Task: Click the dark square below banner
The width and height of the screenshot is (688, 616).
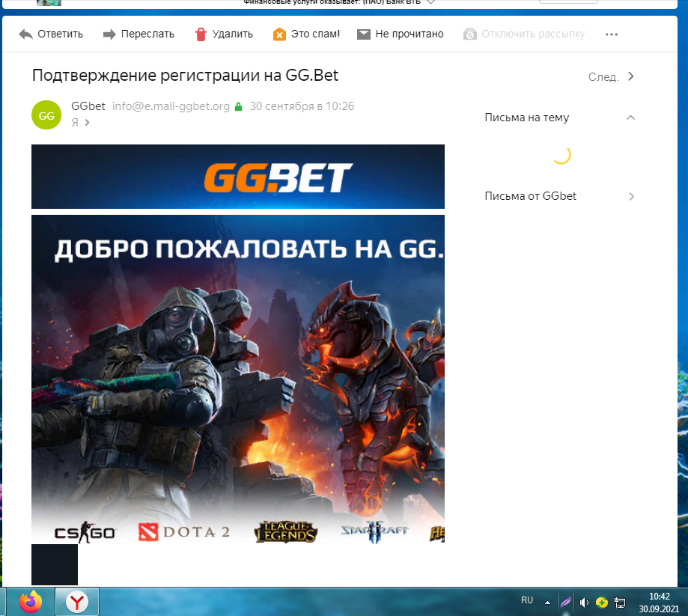Action: coord(55,564)
